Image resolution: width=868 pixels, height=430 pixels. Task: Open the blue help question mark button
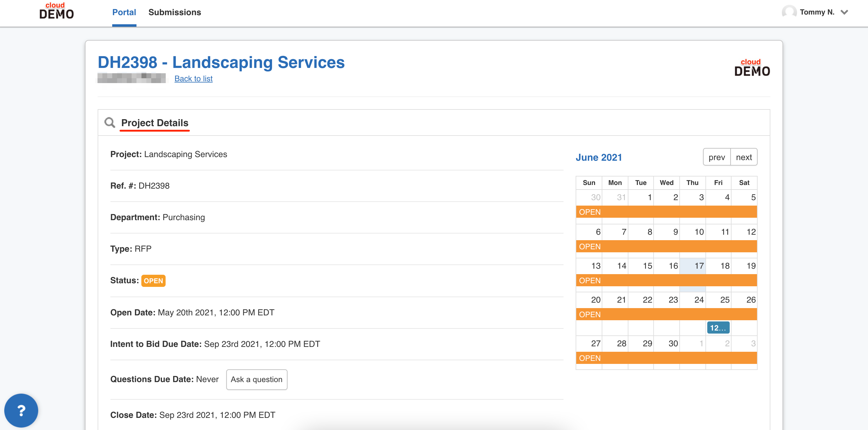click(x=21, y=410)
